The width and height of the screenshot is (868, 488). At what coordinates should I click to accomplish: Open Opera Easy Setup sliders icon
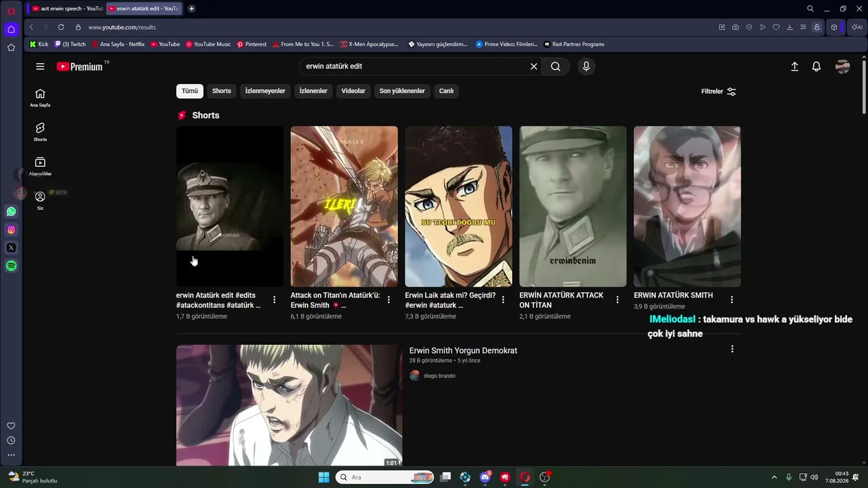click(804, 27)
